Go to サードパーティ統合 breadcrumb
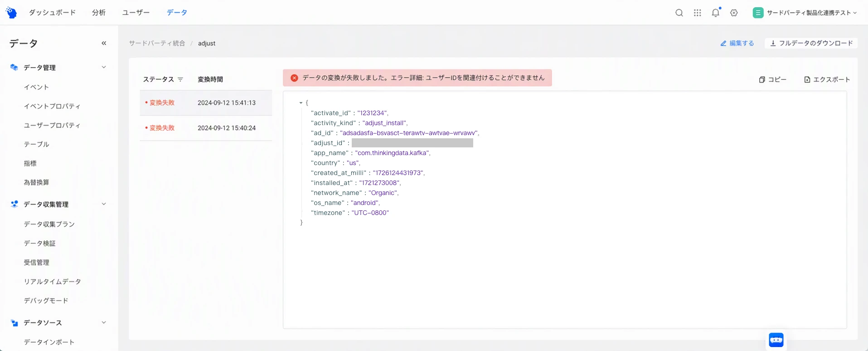 pos(157,44)
